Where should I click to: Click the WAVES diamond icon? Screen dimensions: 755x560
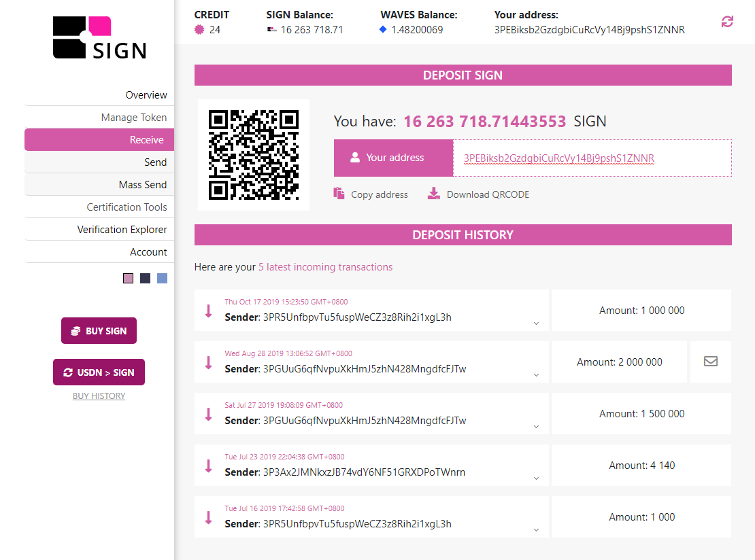tap(383, 29)
